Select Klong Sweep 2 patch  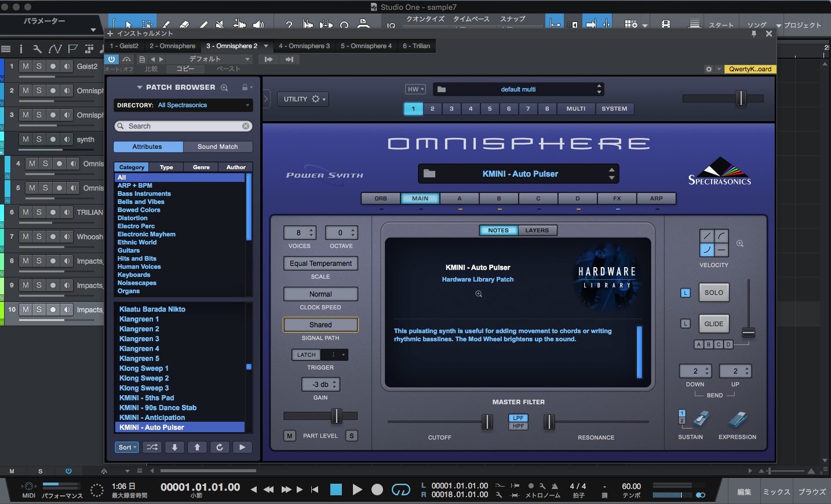pyautogui.click(x=144, y=378)
